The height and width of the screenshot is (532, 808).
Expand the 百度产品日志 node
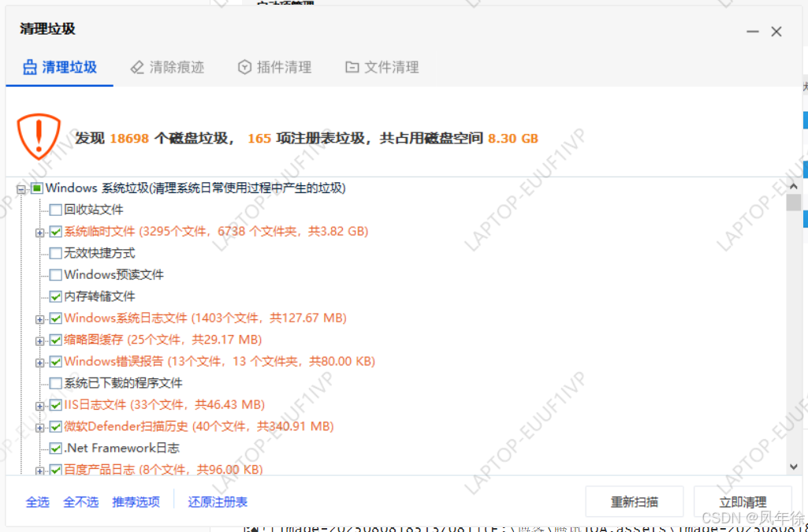click(x=39, y=471)
